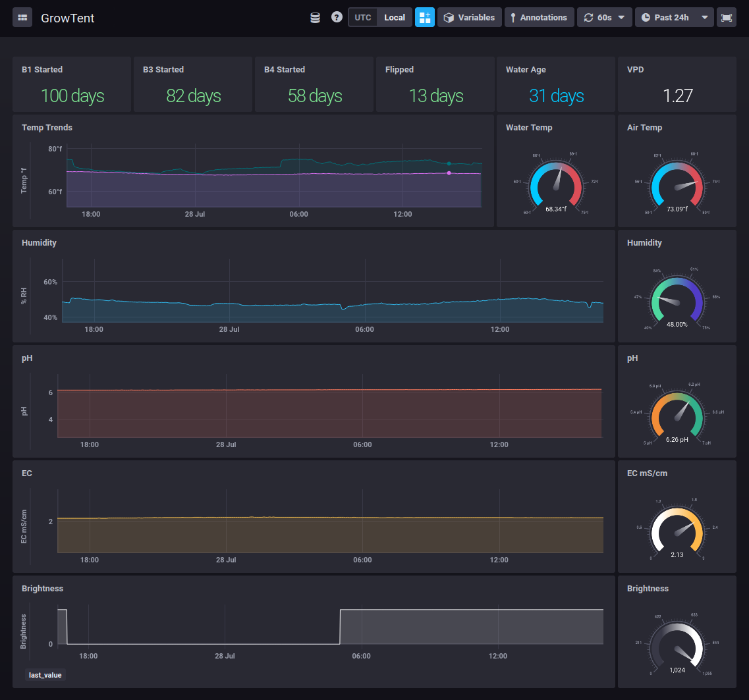Screen dimensions: 749x700
Task: Toggle the last_value legend in Brightness
Action: [45, 674]
